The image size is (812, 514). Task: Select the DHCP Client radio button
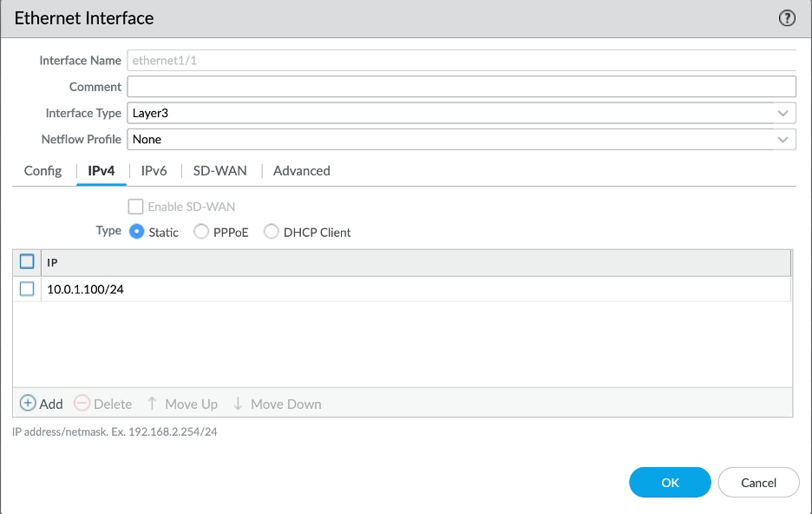pos(271,232)
